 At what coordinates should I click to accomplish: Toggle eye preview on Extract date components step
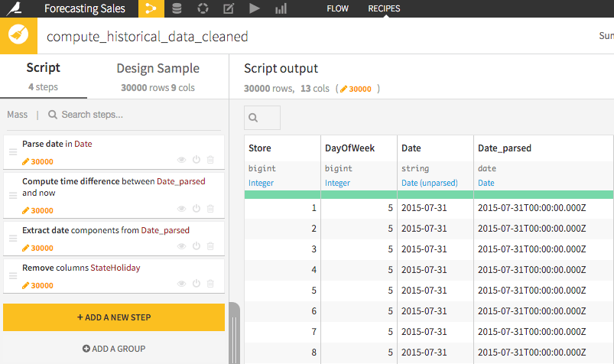pos(181,246)
